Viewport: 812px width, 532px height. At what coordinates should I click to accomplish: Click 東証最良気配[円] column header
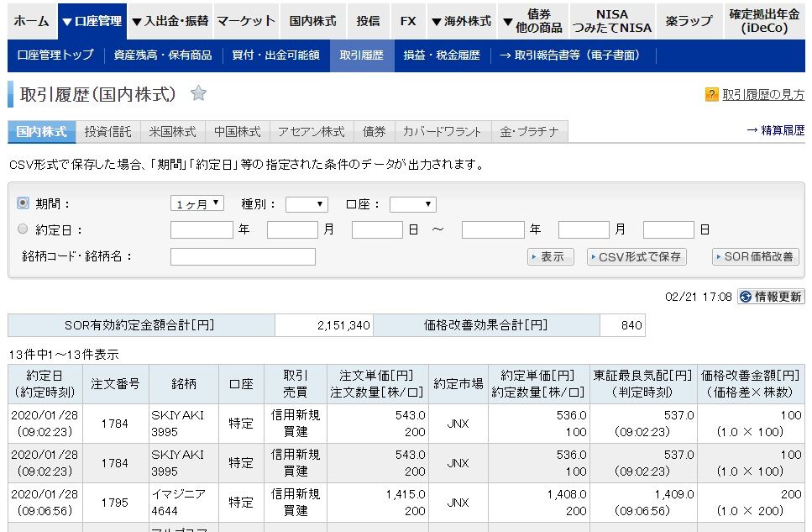tap(642, 384)
